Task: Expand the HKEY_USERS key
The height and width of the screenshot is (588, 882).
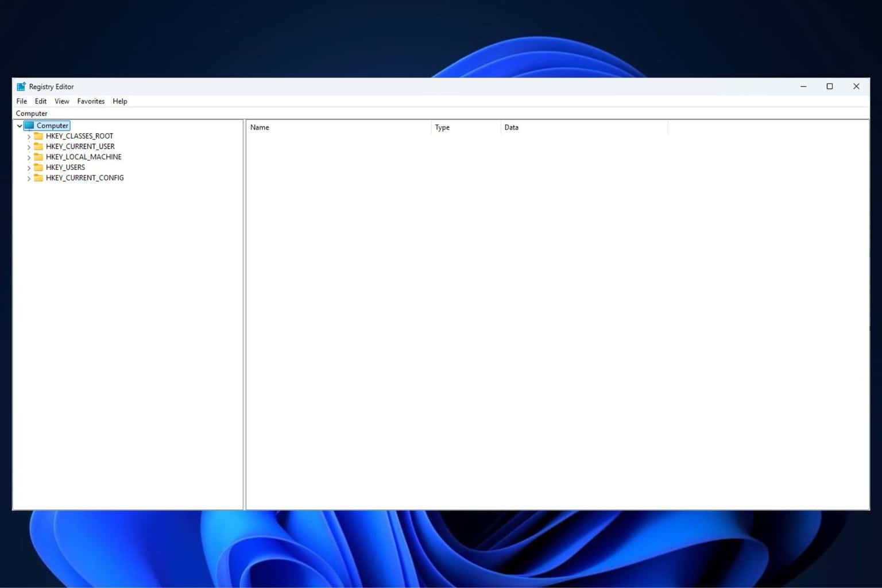Action: click(29, 168)
